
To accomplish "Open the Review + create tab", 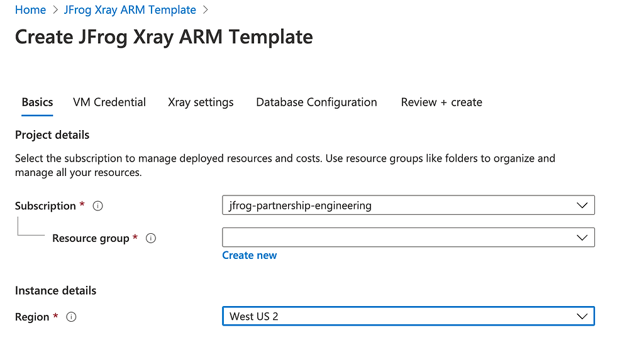I will [x=441, y=102].
